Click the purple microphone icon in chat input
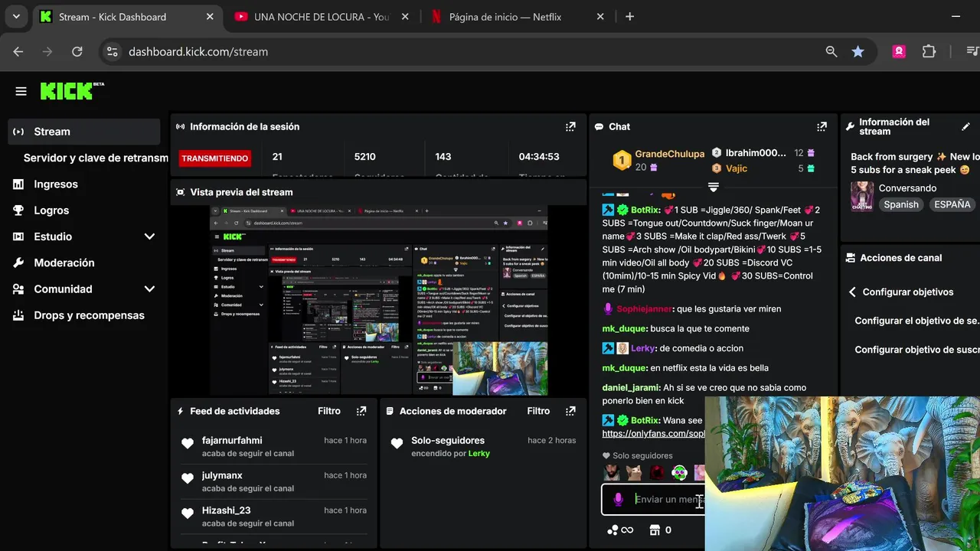The image size is (980, 551). click(619, 500)
